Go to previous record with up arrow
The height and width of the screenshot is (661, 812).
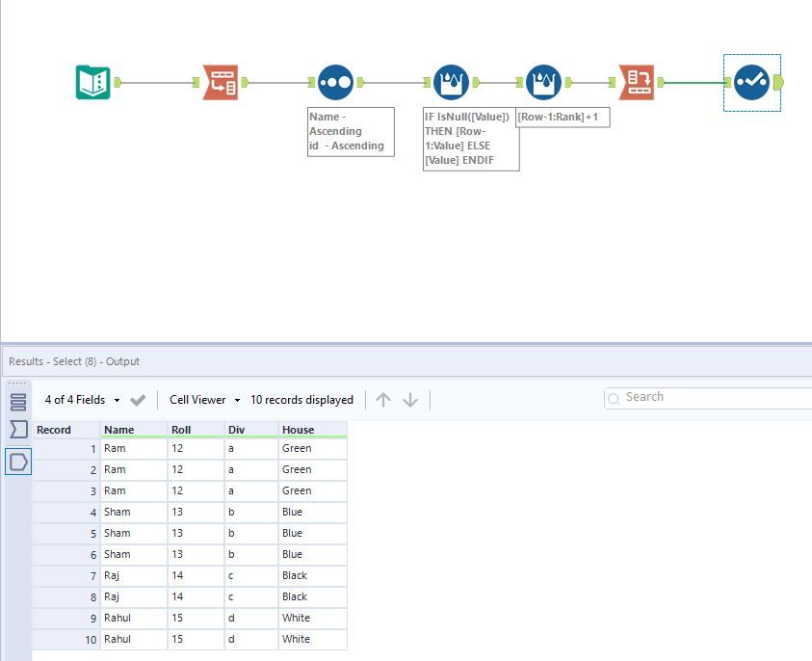pyautogui.click(x=383, y=400)
